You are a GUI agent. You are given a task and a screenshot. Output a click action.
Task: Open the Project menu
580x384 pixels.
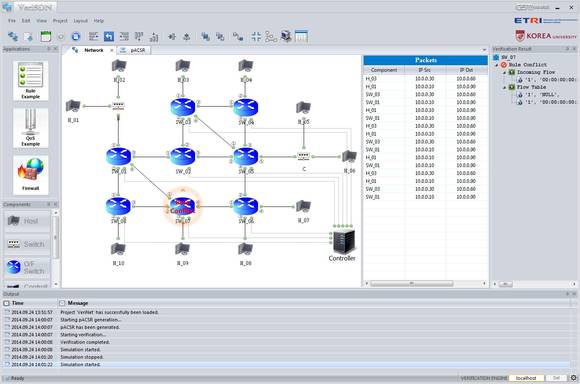pyautogui.click(x=60, y=21)
